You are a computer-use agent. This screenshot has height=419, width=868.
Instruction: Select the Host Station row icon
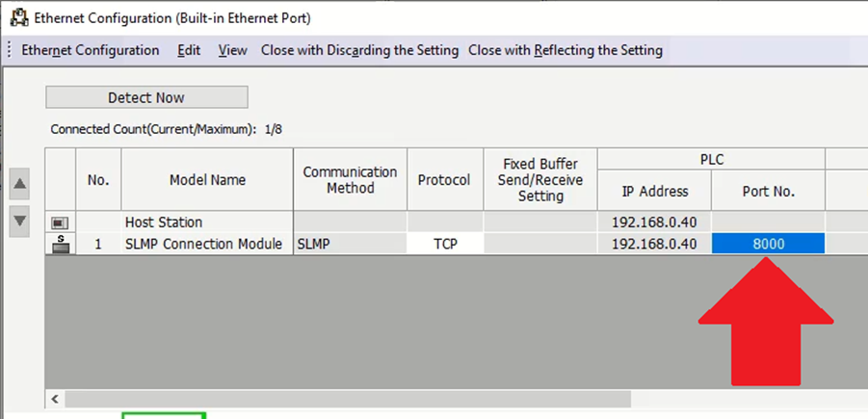pyautogui.click(x=60, y=223)
